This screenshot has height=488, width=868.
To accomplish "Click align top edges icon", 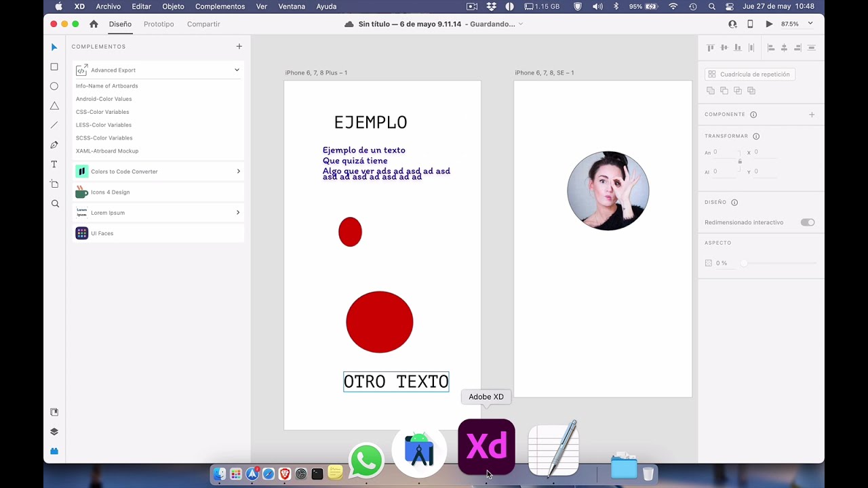I will point(711,47).
